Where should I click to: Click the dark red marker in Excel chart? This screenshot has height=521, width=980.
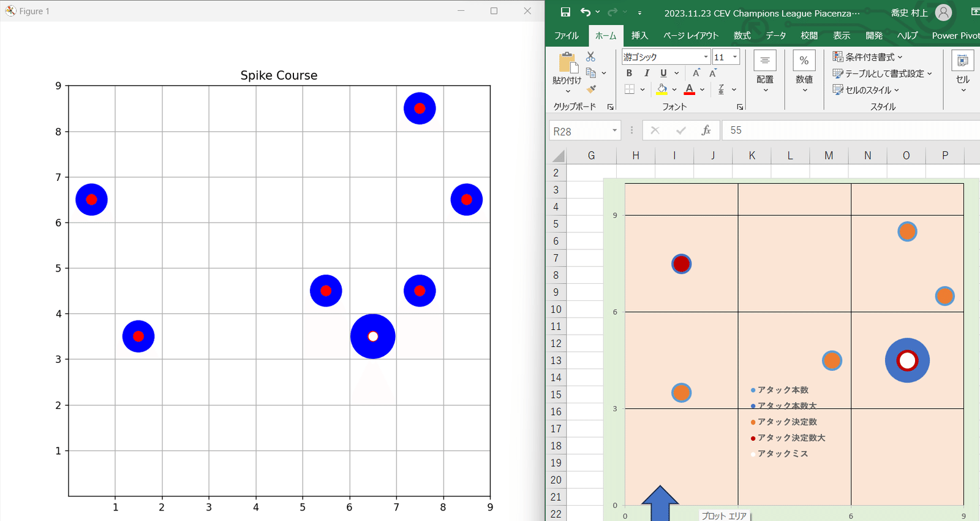click(682, 264)
